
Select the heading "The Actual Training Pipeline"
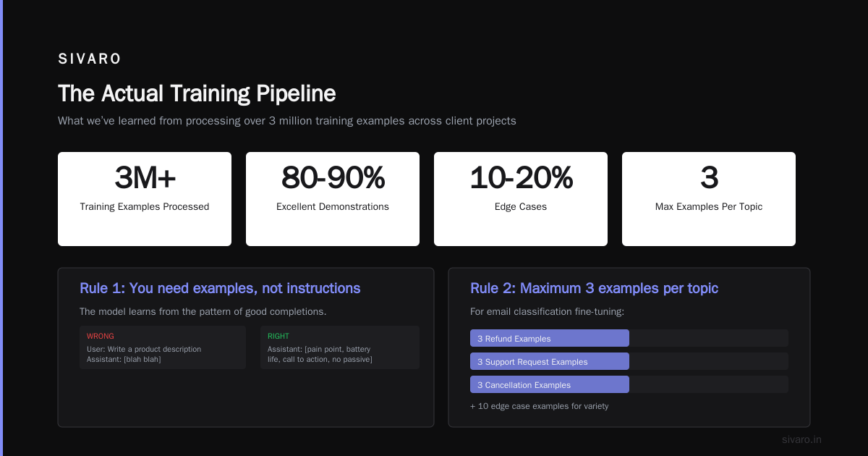[197, 93]
